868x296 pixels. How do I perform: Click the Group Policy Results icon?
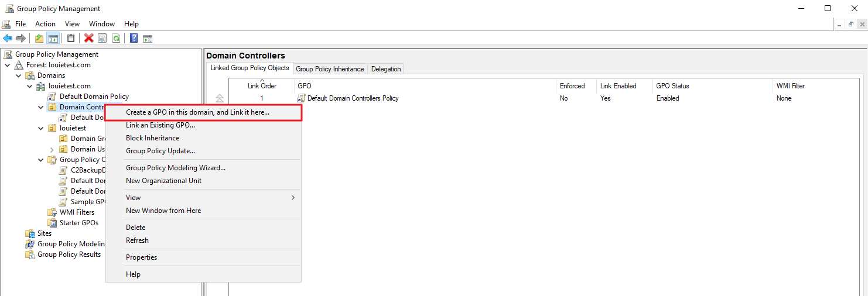coord(30,254)
